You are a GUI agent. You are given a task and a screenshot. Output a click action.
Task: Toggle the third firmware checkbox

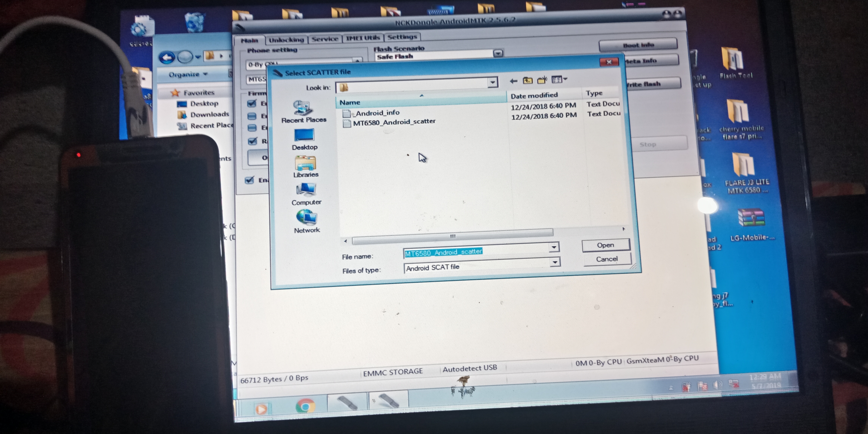(252, 128)
